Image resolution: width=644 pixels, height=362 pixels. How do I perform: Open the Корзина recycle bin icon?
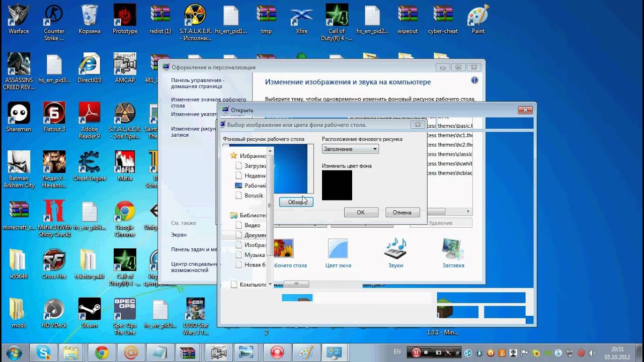click(x=90, y=19)
